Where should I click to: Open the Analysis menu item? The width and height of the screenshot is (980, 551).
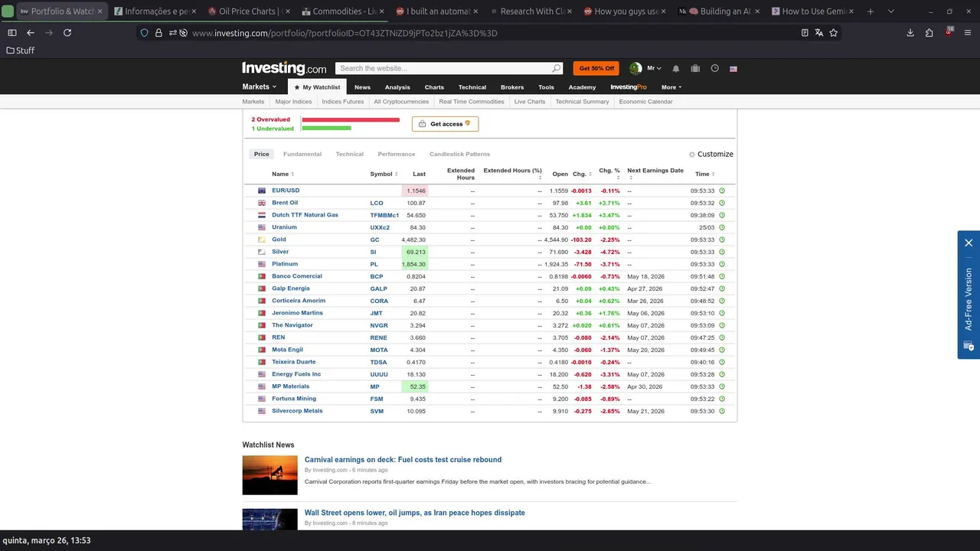pos(397,87)
